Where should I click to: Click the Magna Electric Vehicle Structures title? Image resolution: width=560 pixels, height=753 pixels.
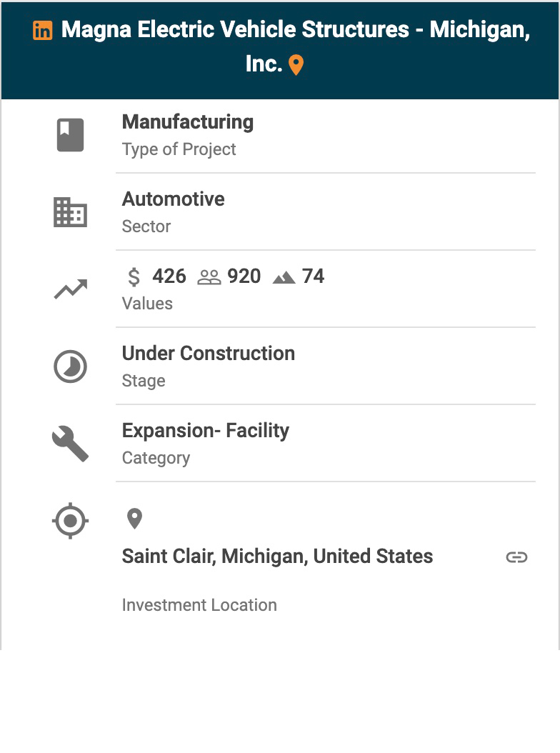click(294, 31)
